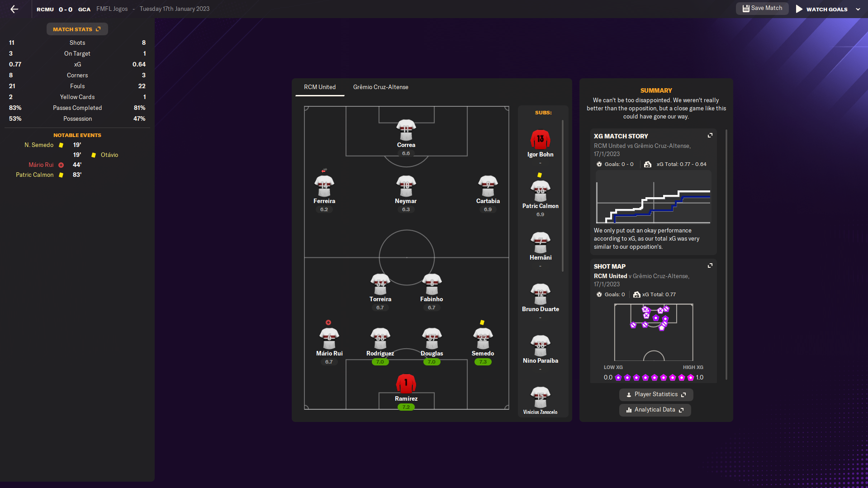Click Ferreira's substitution arrow icon
Image resolution: width=868 pixels, height=488 pixels.
[324, 171]
